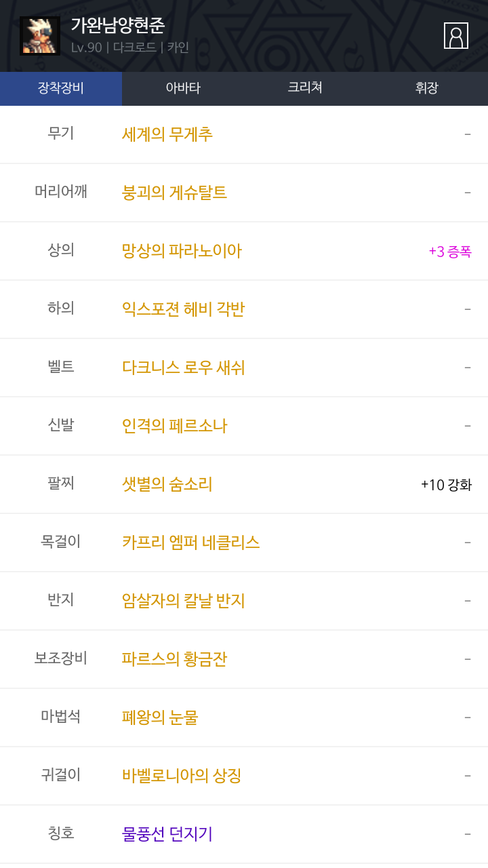The image size is (488, 868).
Task: Click the profile icon in header
Action: (456, 35)
